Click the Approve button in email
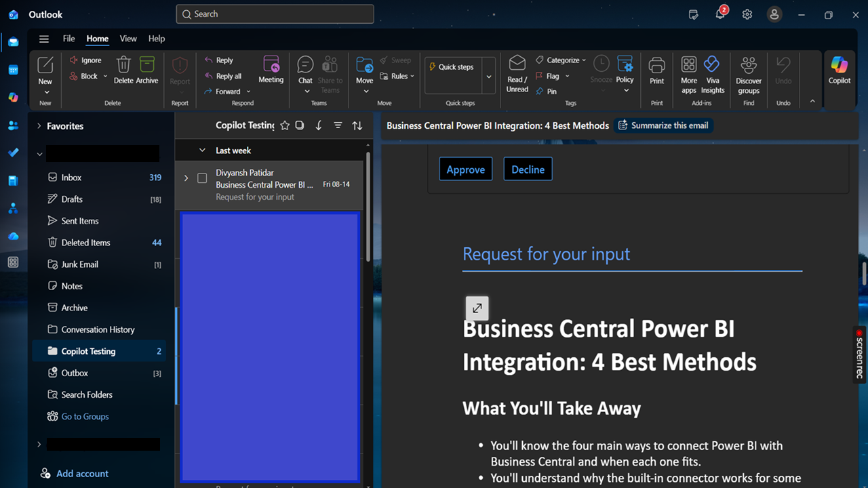 click(x=466, y=169)
